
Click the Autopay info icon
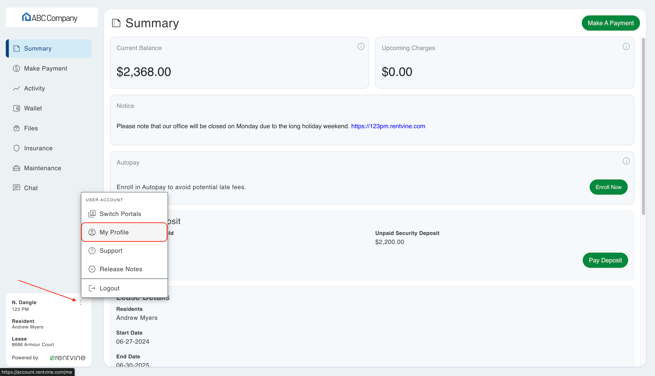tap(626, 161)
